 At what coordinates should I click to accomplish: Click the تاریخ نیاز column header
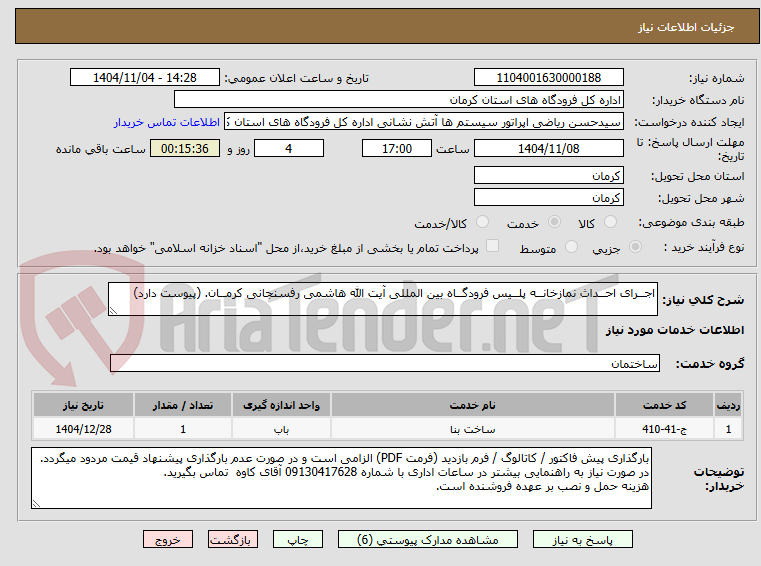83,405
